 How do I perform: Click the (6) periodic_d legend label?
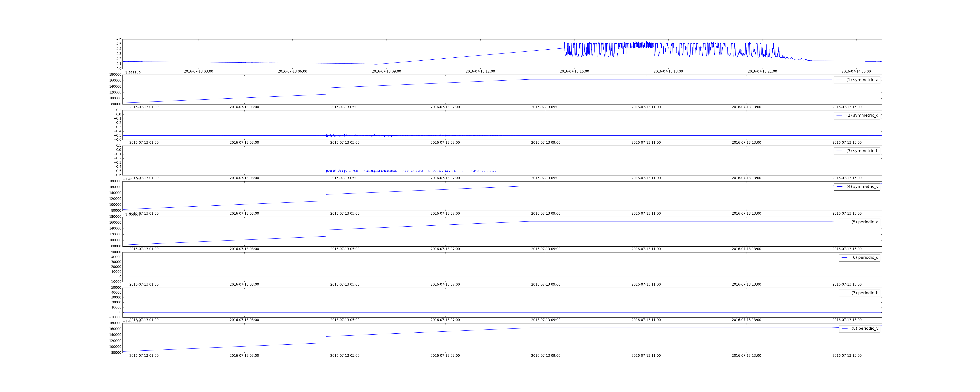coord(865,257)
